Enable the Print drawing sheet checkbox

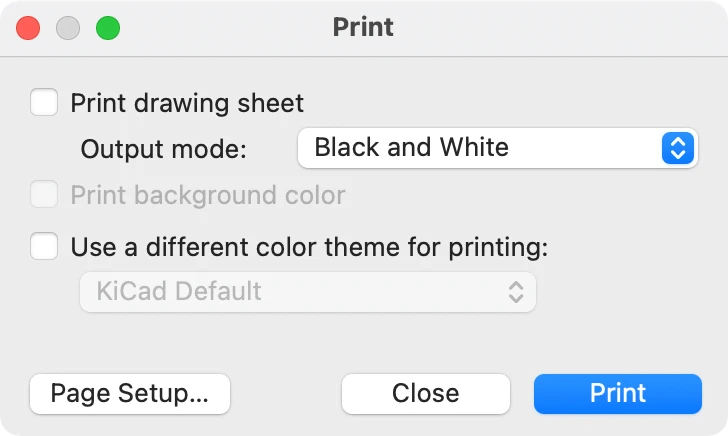(x=44, y=102)
